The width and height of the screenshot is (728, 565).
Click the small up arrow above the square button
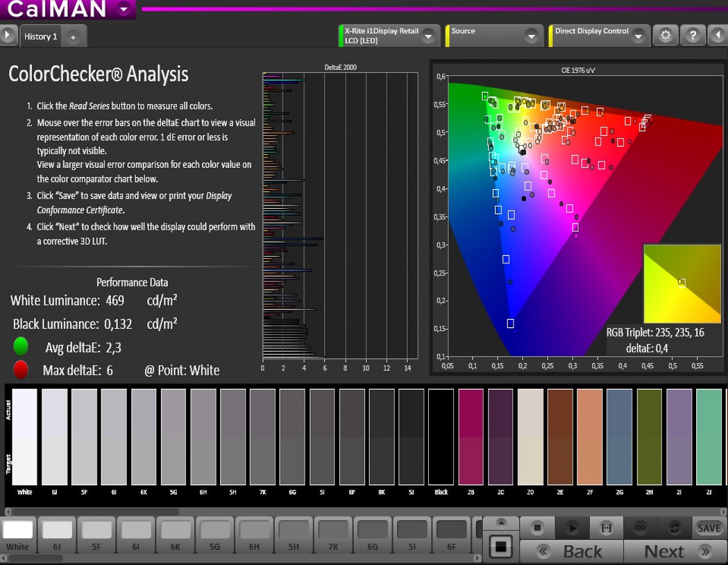point(501,522)
